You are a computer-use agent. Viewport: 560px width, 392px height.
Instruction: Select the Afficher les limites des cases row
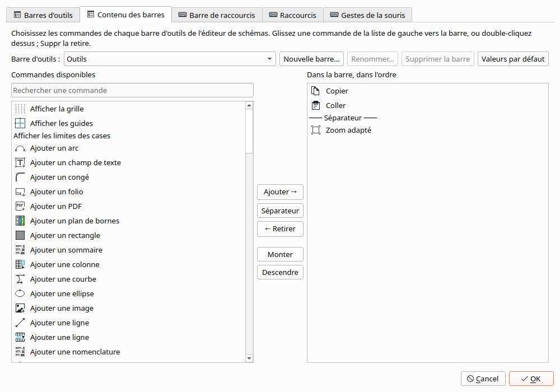(x=129, y=136)
